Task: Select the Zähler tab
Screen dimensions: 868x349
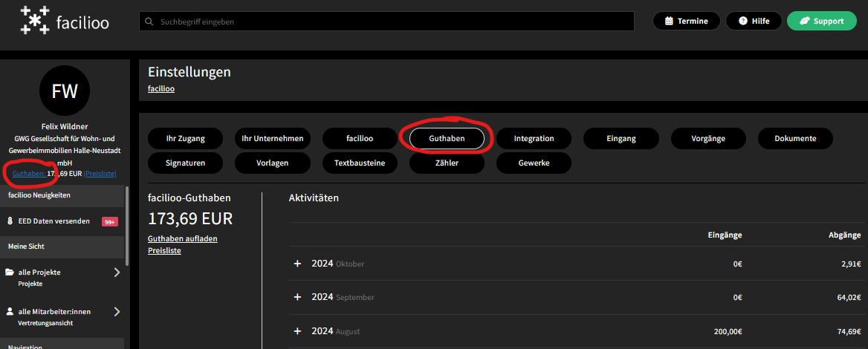Action: [447, 163]
